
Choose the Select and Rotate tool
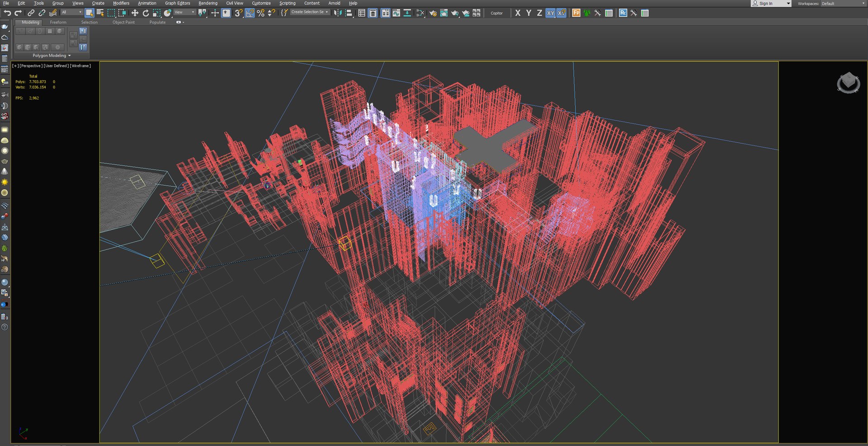(x=146, y=13)
